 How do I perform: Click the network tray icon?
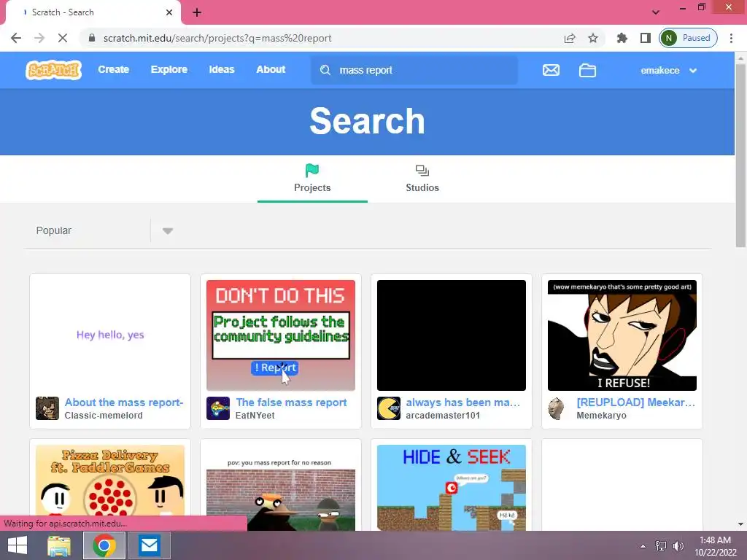(x=661, y=545)
